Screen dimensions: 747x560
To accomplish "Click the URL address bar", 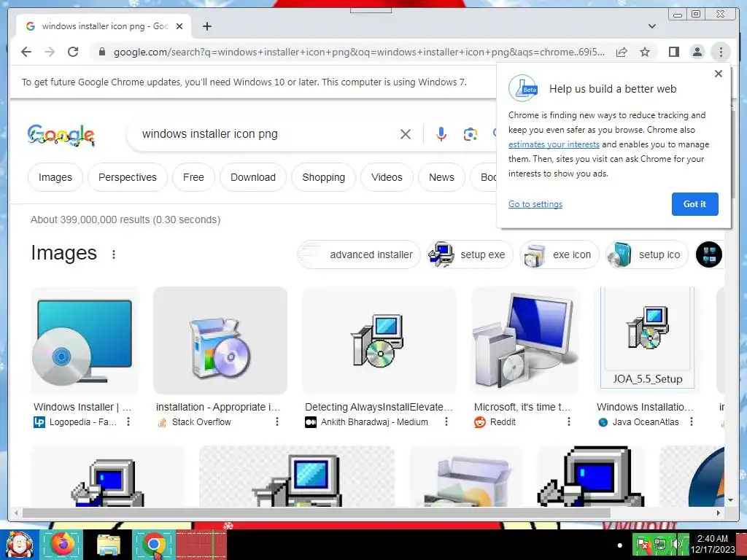I will 359,52.
